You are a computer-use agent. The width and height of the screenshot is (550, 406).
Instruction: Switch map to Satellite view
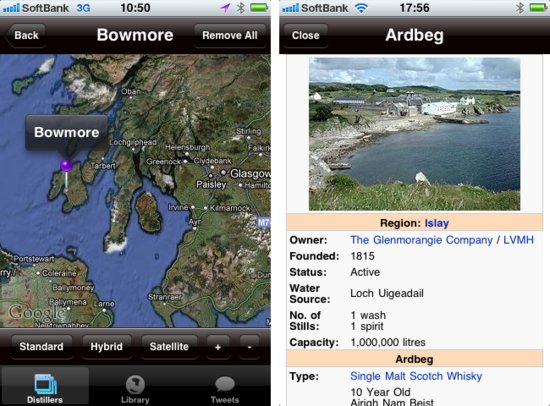click(169, 347)
